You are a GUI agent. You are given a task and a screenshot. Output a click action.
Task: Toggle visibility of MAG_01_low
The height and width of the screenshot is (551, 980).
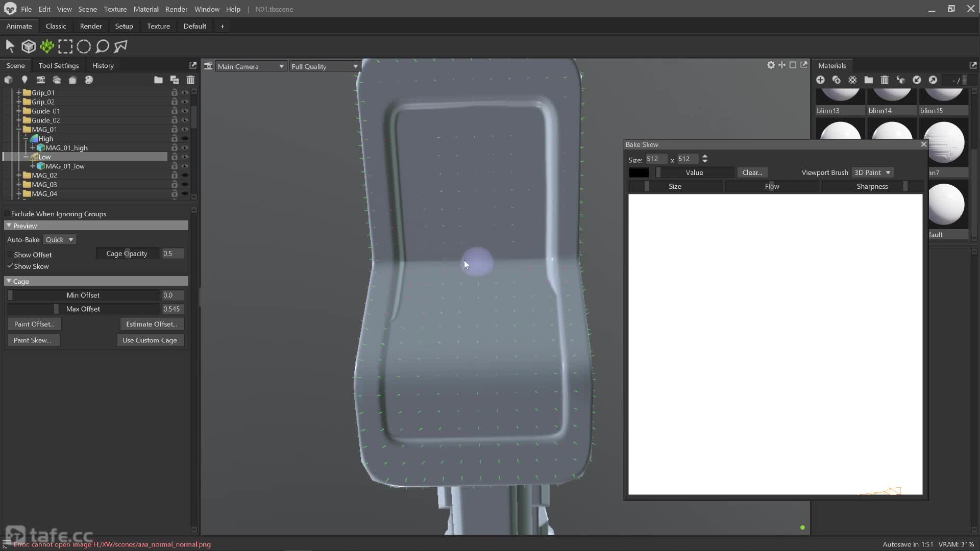coord(185,166)
